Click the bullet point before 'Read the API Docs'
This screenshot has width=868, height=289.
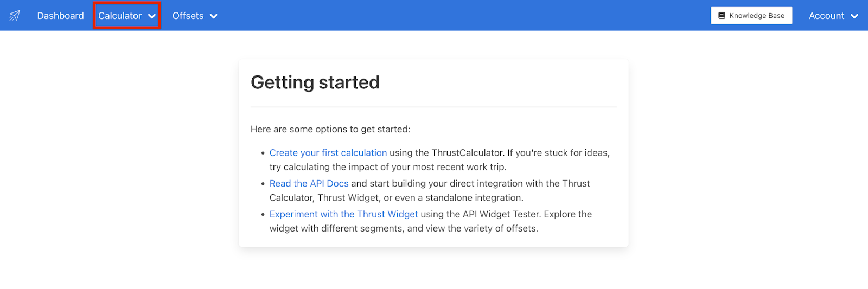coord(263,184)
